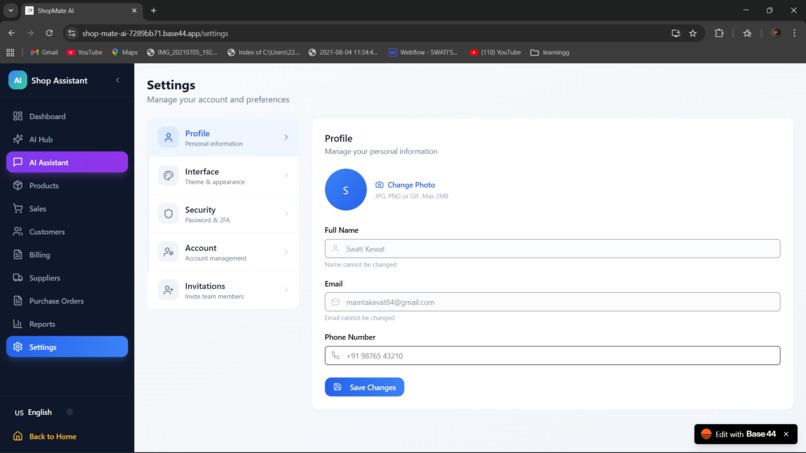
Task: Click the Billing document icon
Action: pyautogui.click(x=18, y=255)
